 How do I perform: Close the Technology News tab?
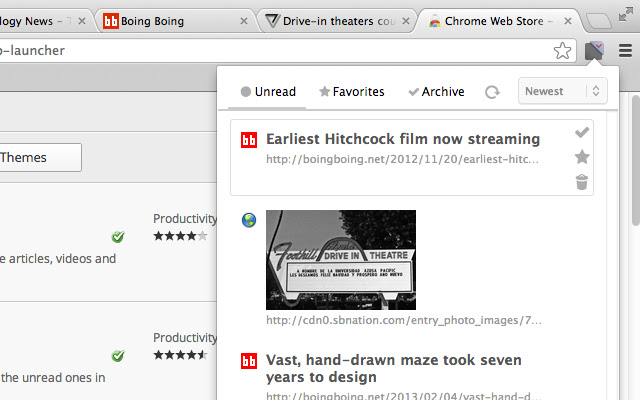(82, 21)
